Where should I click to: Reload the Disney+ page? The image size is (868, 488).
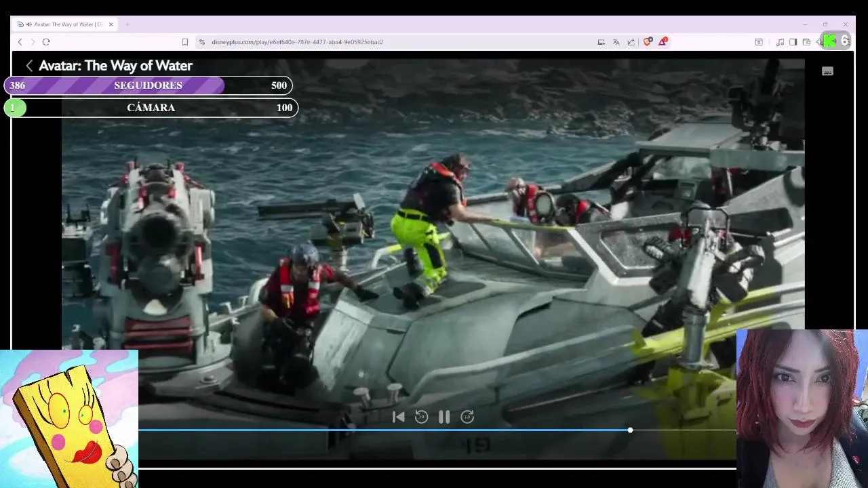(x=46, y=42)
